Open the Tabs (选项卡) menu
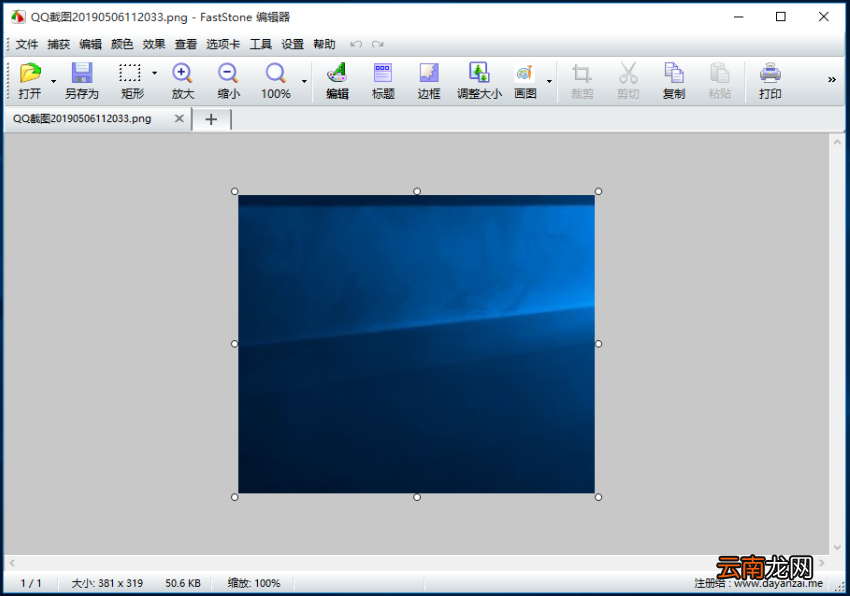850x596 pixels. (x=223, y=44)
